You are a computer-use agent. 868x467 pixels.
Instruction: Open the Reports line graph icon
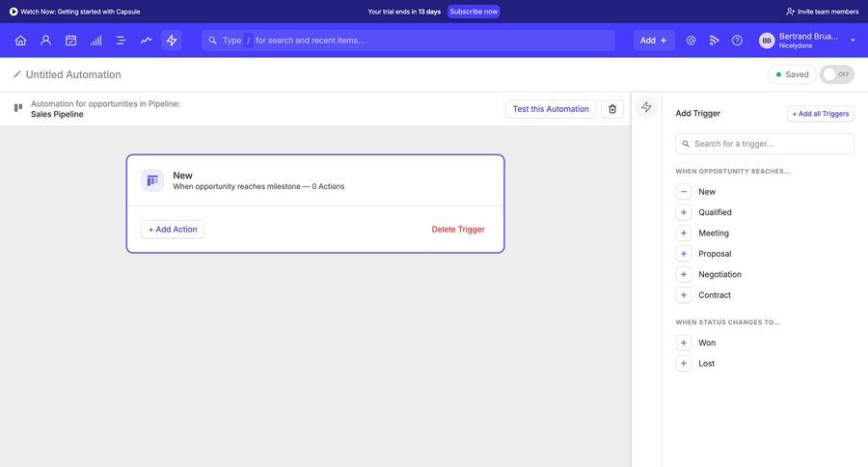[x=146, y=41]
